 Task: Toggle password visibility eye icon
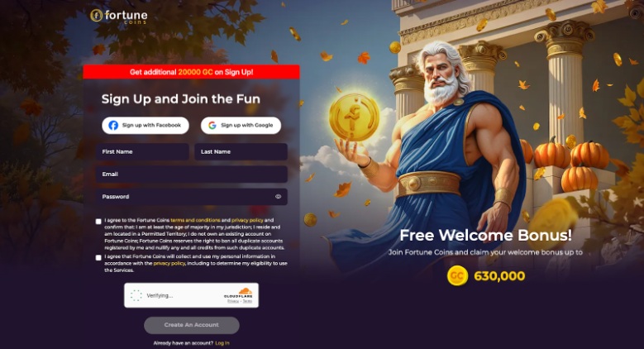(x=278, y=197)
